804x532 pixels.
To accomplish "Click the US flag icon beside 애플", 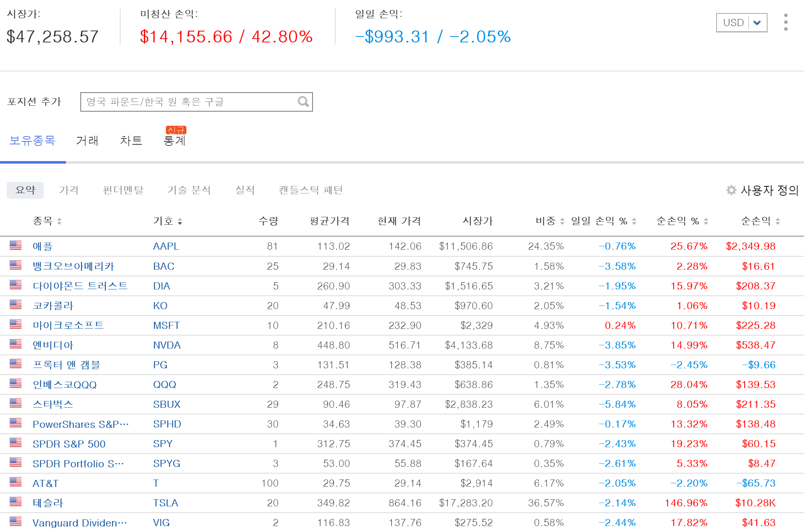I will 16,245.
